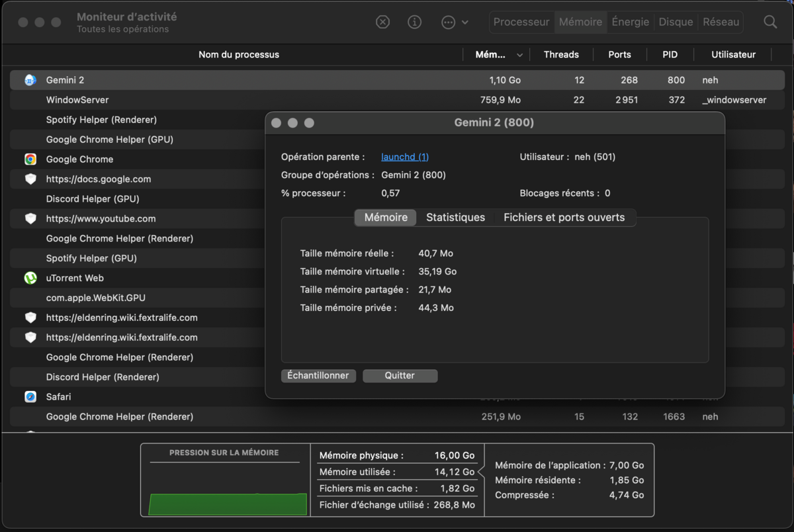
Task: Click the 251,9 Mo memory cell
Action: click(501, 417)
